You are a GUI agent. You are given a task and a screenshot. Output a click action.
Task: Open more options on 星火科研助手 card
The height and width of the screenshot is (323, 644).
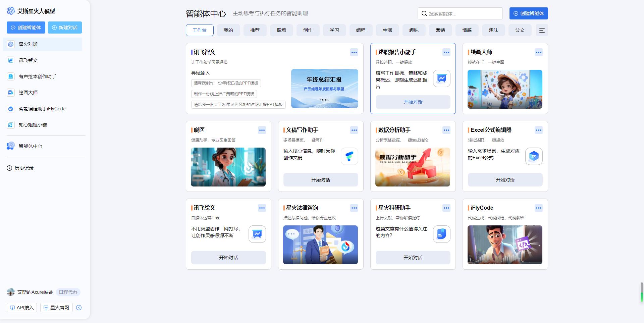click(446, 208)
